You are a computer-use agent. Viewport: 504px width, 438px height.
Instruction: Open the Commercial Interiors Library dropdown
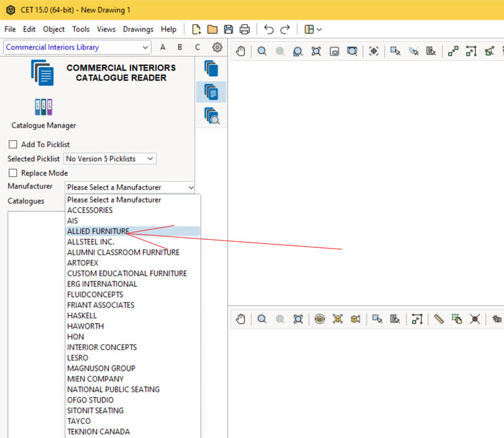point(77,47)
